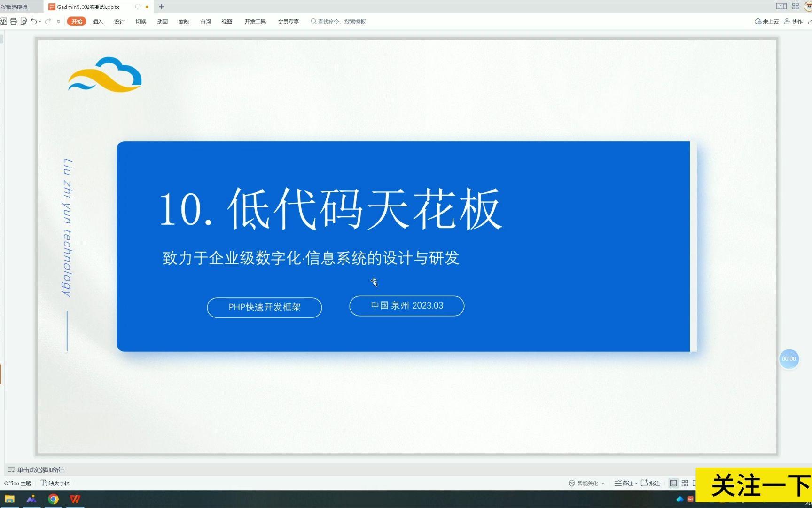Open the 开始 ribbon tab
The image size is (812, 508).
[77, 21]
